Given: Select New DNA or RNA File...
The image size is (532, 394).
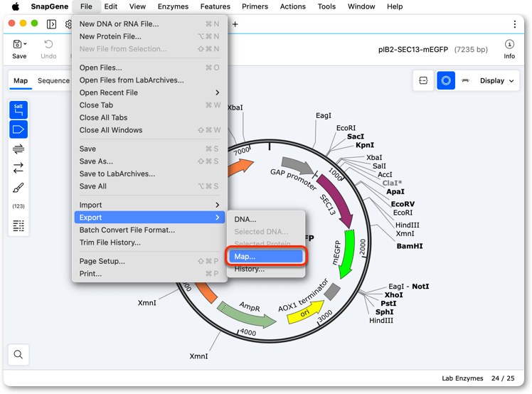Looking at the screenshot, I should click(149, 24).
